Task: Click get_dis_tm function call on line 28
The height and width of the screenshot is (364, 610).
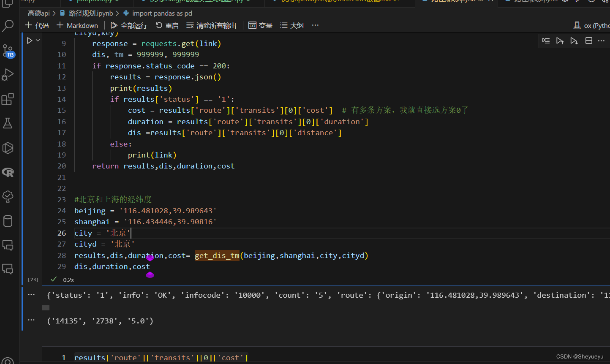Action: pyautogui.click(x=217, y=255)
